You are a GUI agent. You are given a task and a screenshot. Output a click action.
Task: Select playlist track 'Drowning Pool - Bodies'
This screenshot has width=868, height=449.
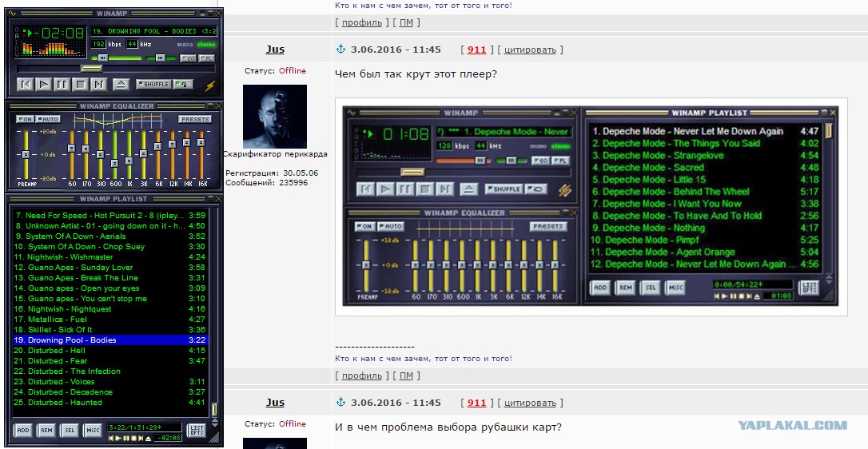110,340
